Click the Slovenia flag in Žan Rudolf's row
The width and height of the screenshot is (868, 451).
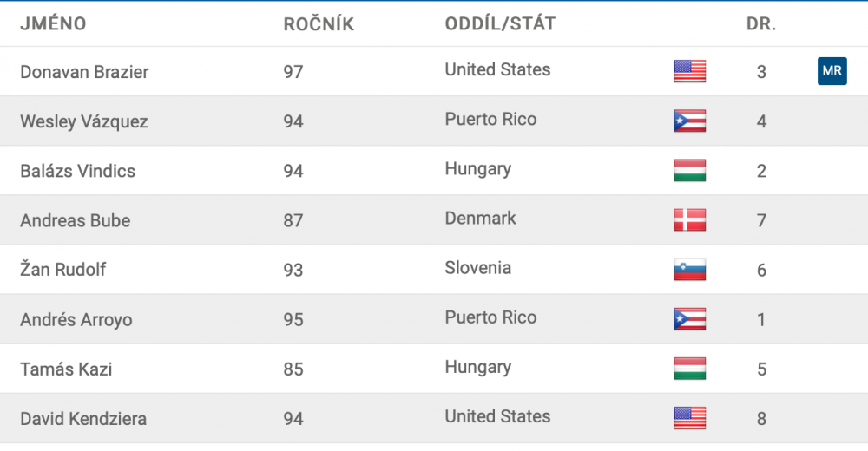689,270
